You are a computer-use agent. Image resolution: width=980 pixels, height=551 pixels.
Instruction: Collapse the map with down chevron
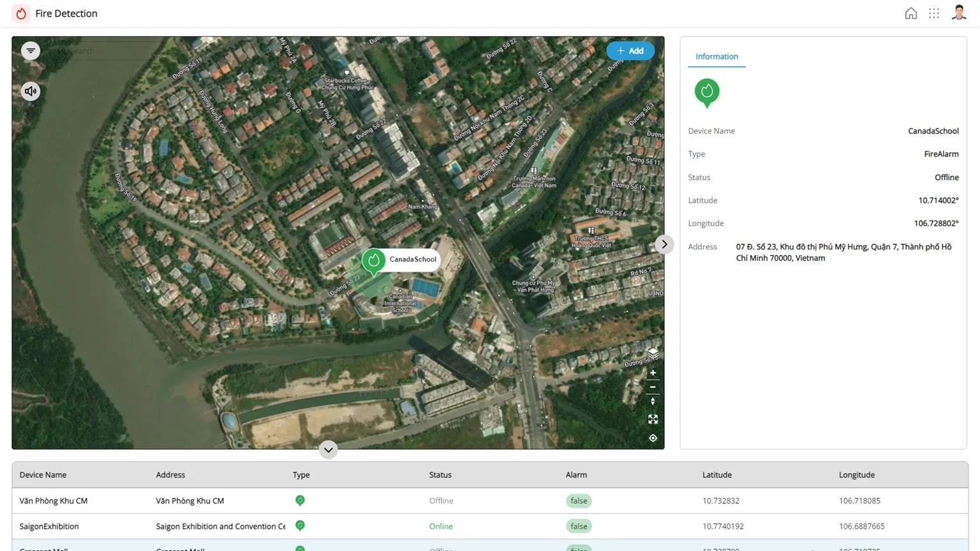[328, 450]
